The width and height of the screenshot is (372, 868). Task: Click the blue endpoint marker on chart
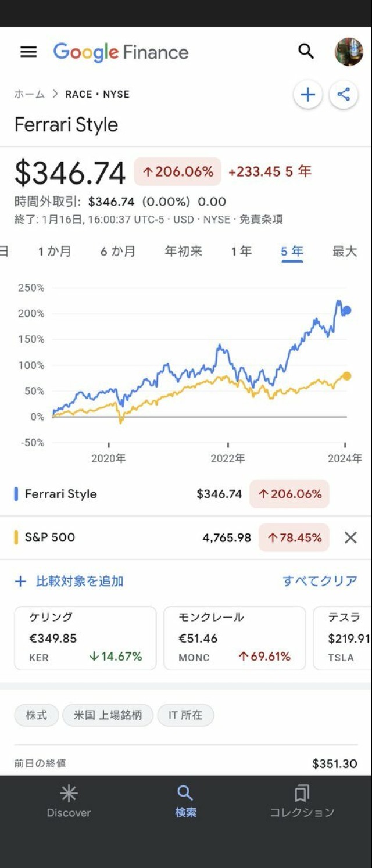point(347,310)
